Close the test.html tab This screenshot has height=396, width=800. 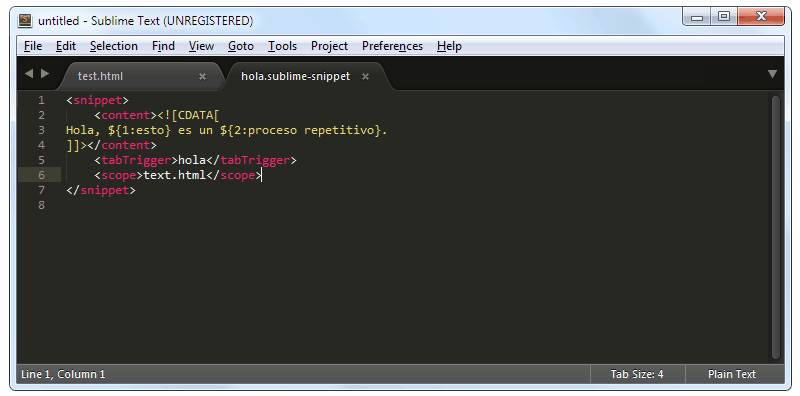click(x=202, y=77)
